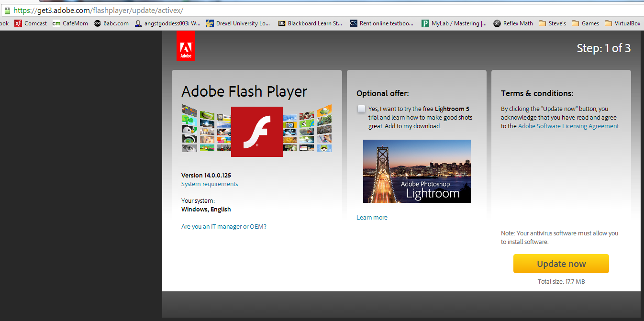Viewport: 644px width, 321px height.
Task: Open the System requirements link
Action: pos(210,184)
